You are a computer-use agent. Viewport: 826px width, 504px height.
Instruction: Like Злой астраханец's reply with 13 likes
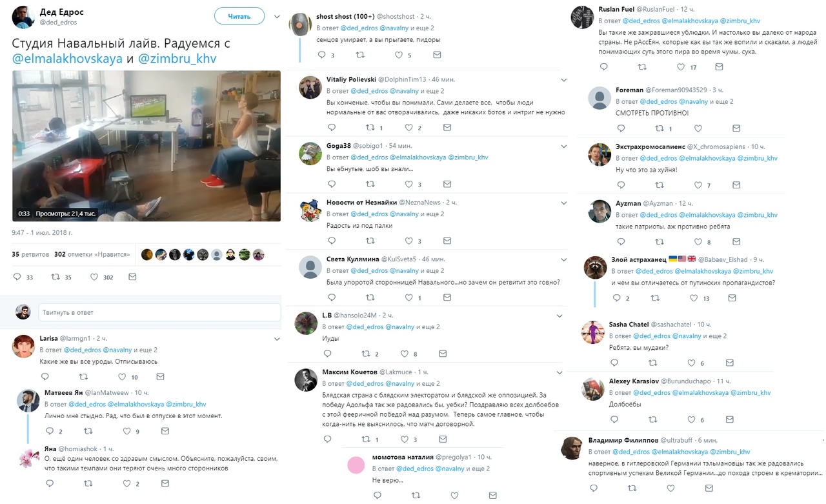coord(694,298)
